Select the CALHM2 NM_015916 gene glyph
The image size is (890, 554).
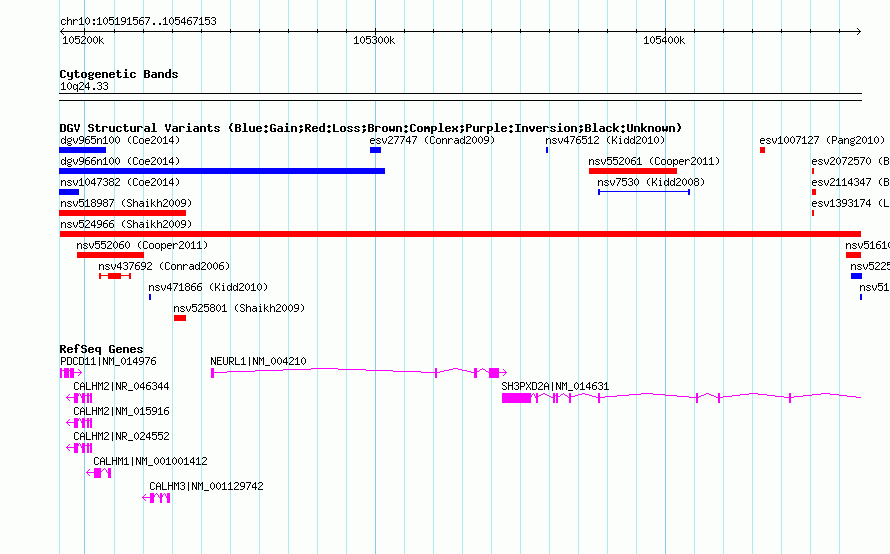pos(79,423)
